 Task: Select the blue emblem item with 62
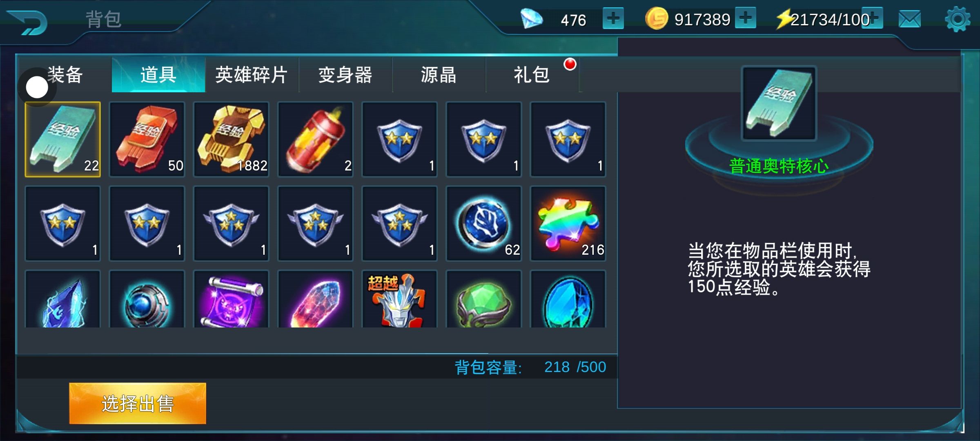(x=484, y=223)
